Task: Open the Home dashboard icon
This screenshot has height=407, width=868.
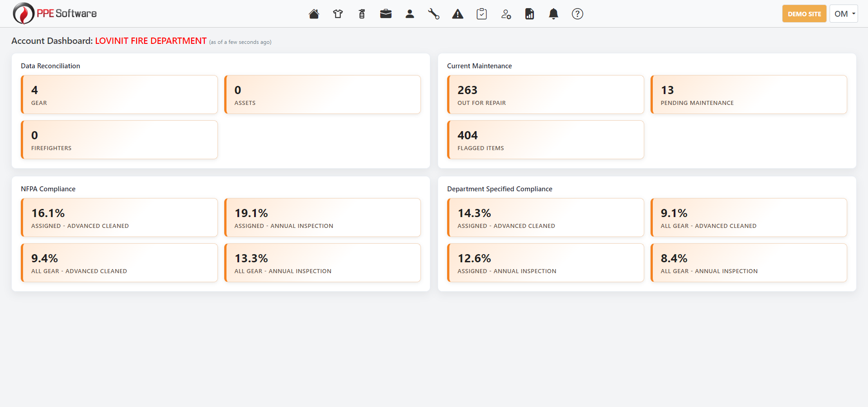Action: pos(314,14)
